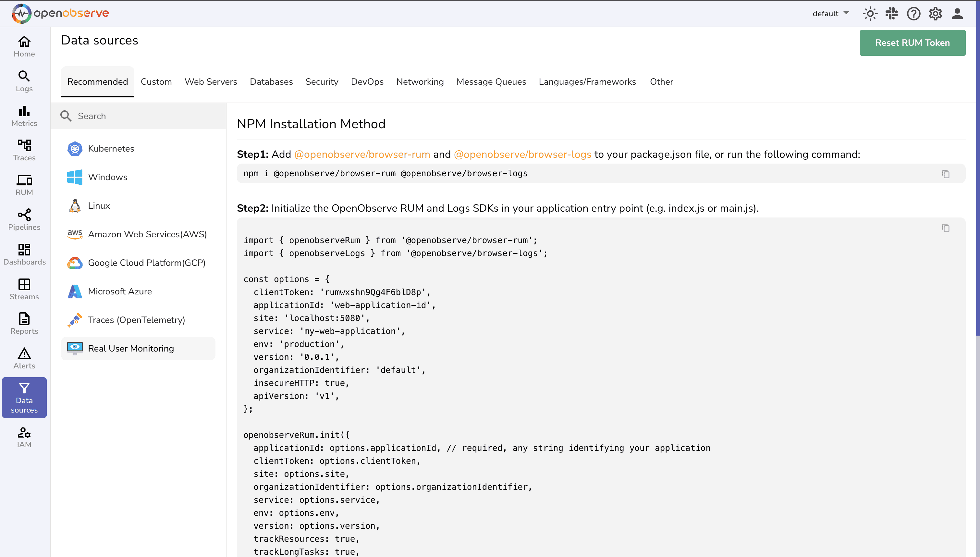Screen dimensions: 980x557
Task: Open the RUM monitor icon
Action: point(24,180)
